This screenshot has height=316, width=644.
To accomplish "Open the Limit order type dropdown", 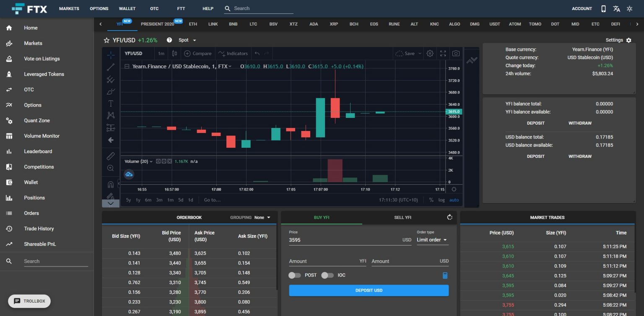I will click(432, 240).
